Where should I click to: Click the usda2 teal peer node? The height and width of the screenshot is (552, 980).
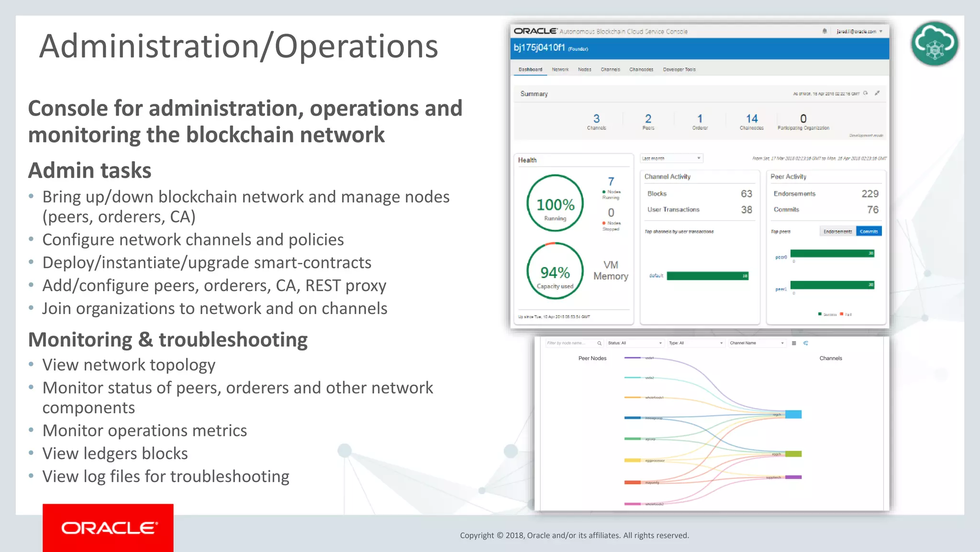(x=633, y=377)
